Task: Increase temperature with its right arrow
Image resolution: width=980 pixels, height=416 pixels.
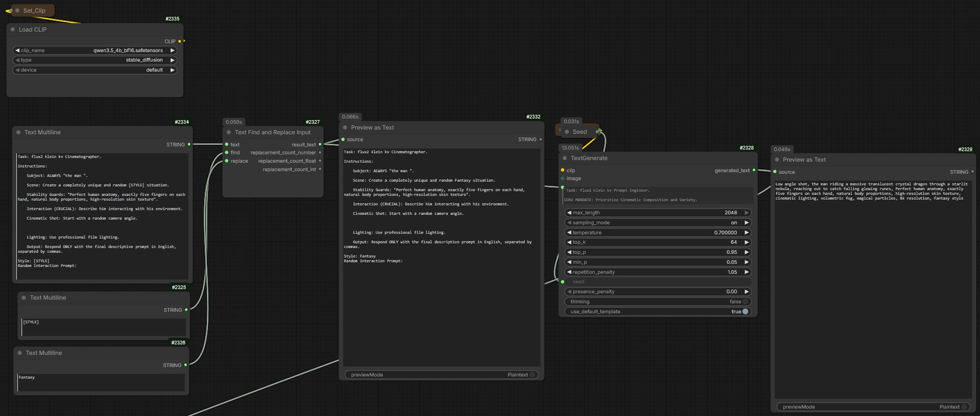Action: tap(746, 233)
